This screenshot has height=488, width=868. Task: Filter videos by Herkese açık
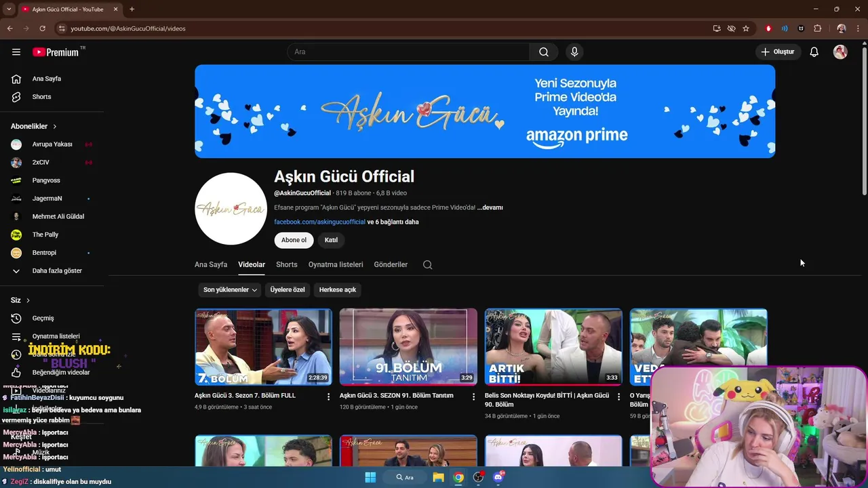coord(338,289)
